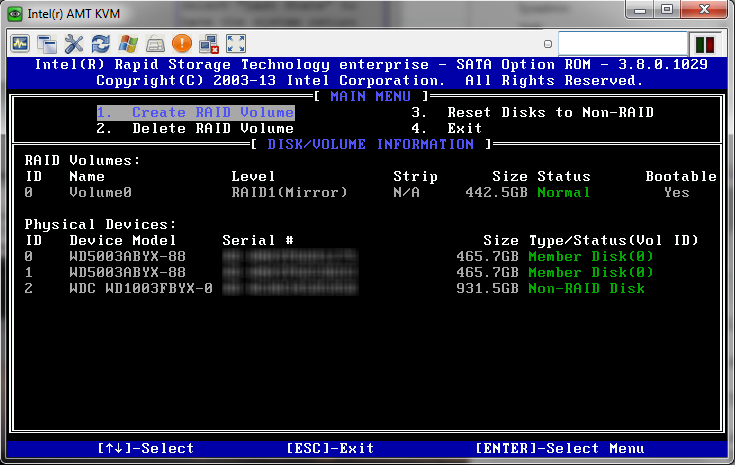Select Create RAID Volume menu option
Image resolution: width=735 pixels, height=465 pixels.
pyautogui.click(x=195, y=112)
